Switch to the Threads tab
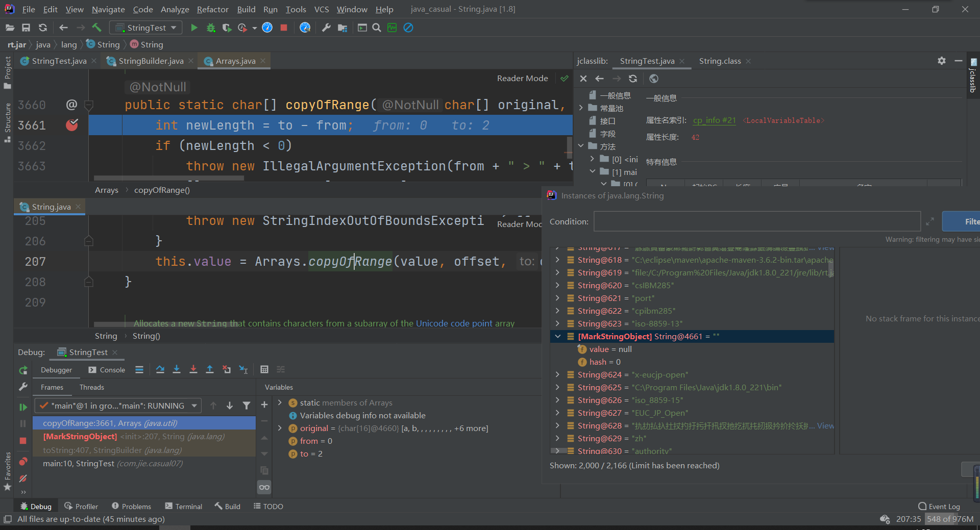 click(91, 387)
